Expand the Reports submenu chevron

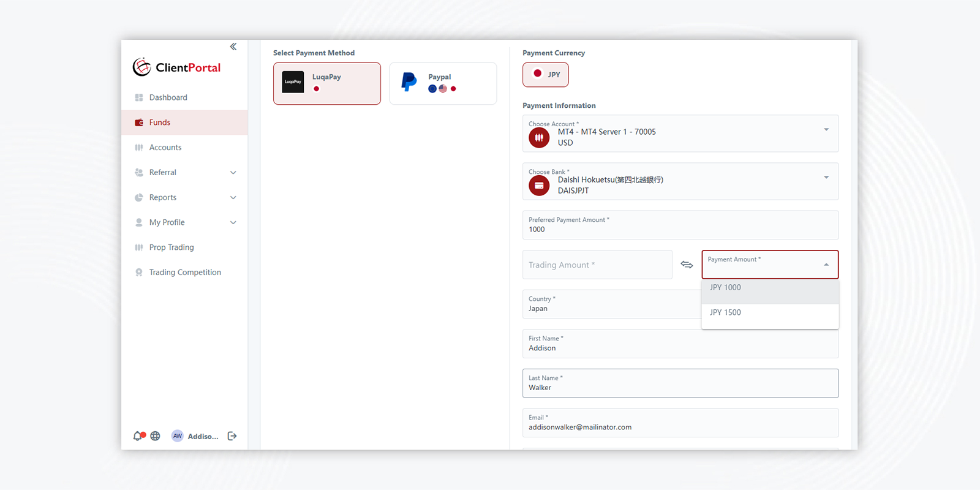[233, 197]
